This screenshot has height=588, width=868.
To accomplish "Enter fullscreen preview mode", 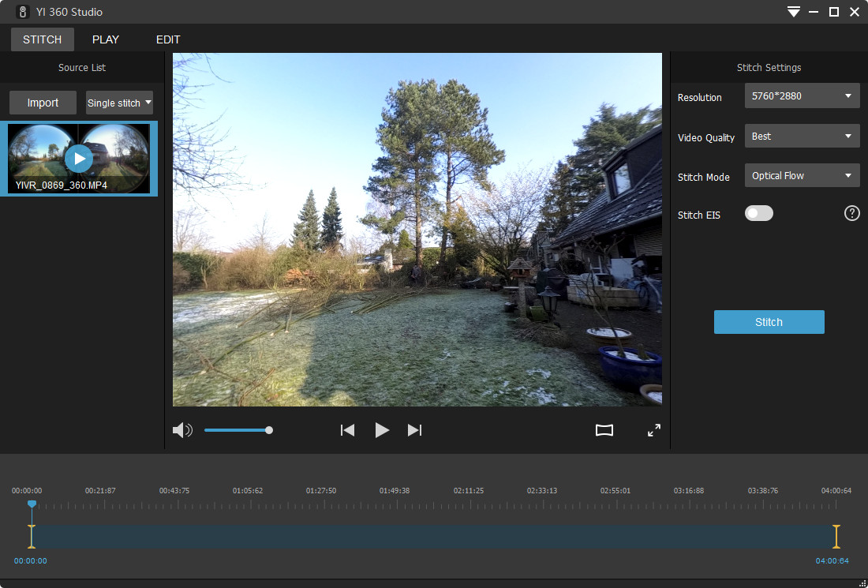I will click(654, 430).
